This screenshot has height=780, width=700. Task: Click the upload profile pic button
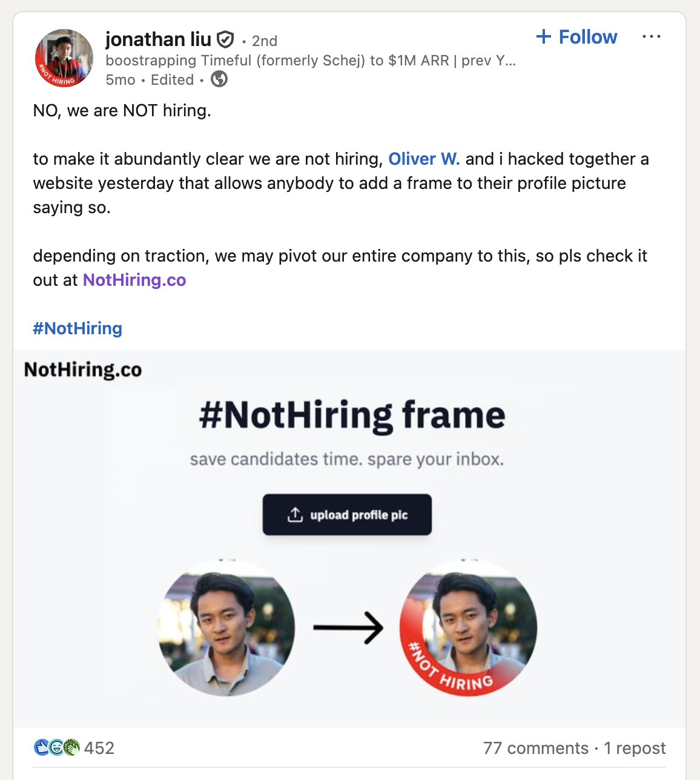click(x=347, y=515)
